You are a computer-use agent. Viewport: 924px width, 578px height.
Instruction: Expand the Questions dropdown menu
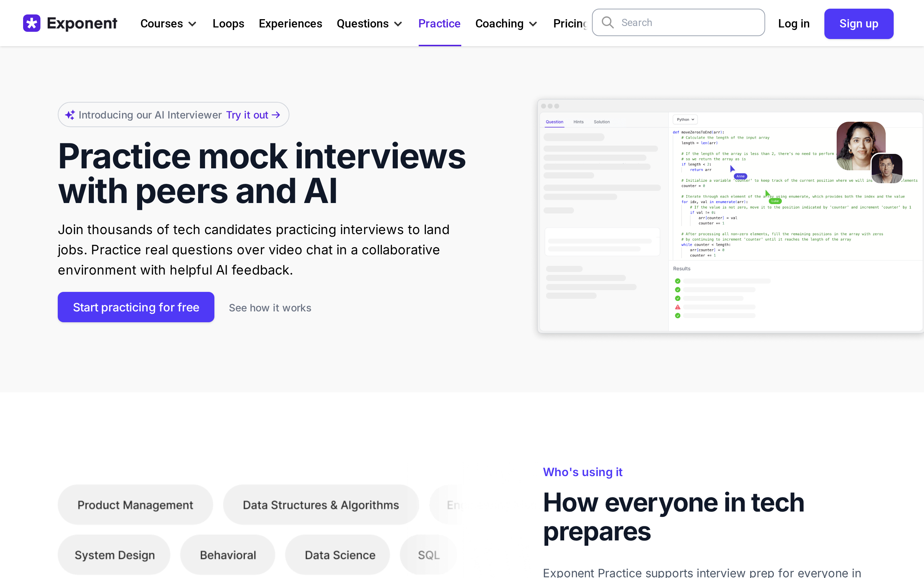(369, 24)
